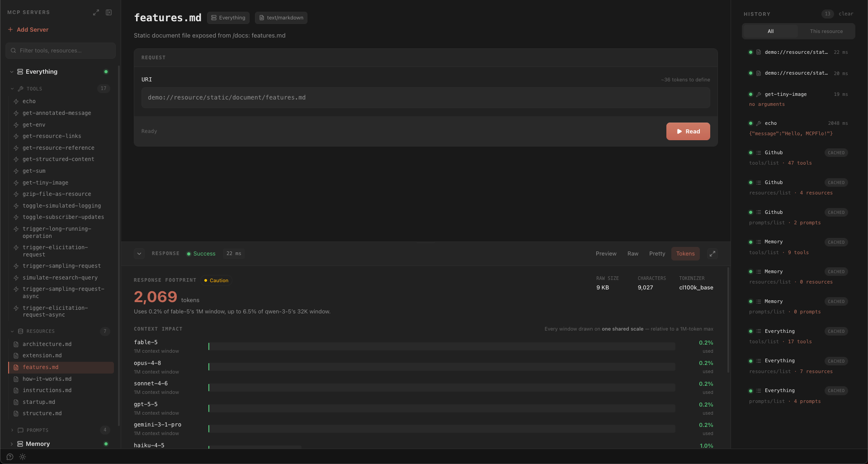The image size is (868, 464).
Task: Open the first demo://resource history entry 22 ms
Action: click(x=798, y=52)
